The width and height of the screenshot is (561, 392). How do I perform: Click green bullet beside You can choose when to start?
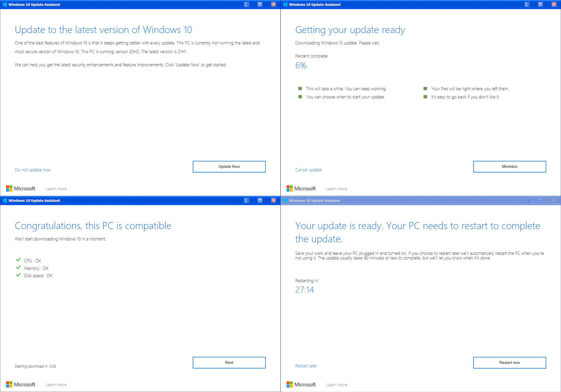click(300, 97)
